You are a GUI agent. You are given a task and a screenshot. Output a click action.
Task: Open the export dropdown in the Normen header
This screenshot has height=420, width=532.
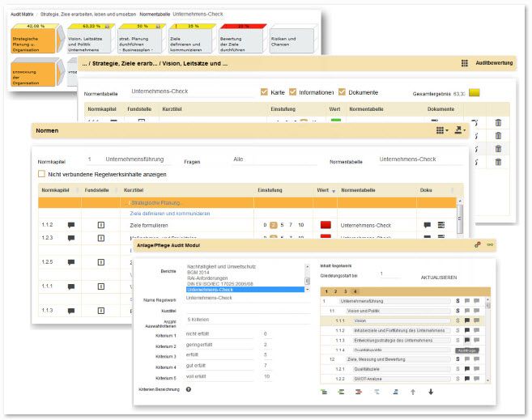click(459, 129)
